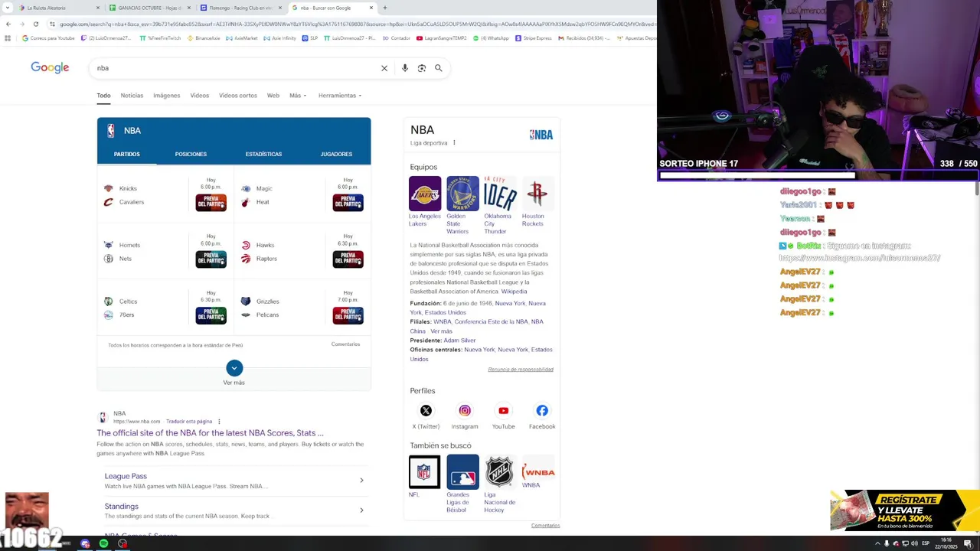Close the nba - Buscar con Google tab
The height and width of the screenshot is (551, 980).
click(371, 8)
